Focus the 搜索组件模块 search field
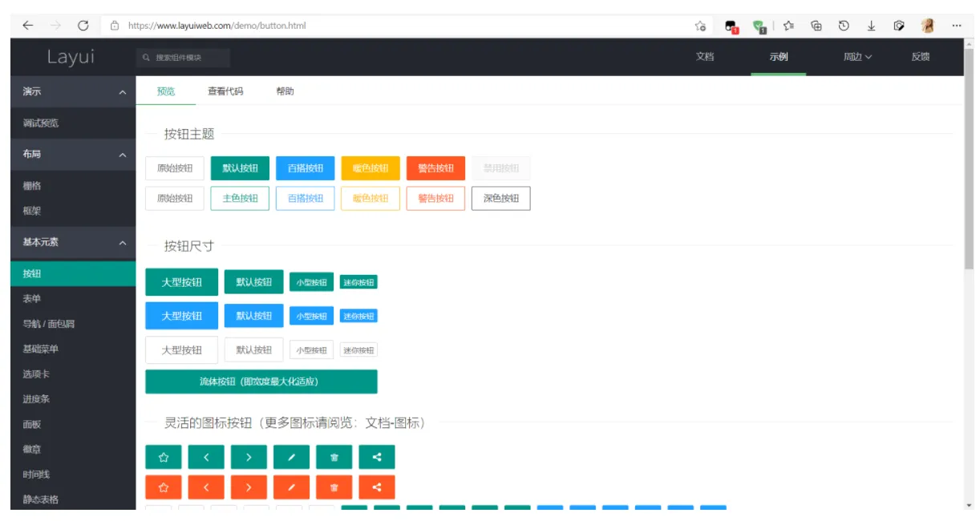 tap(184, 58)
